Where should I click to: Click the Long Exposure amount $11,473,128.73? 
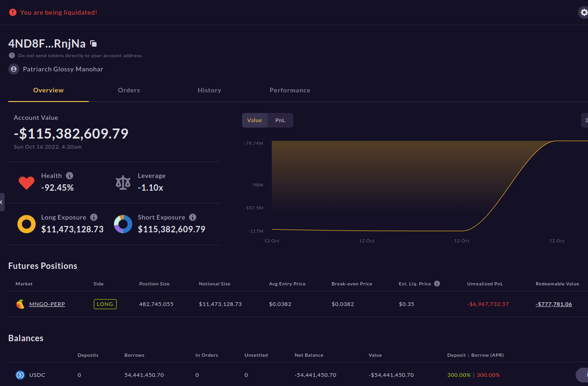click(72, 229)
